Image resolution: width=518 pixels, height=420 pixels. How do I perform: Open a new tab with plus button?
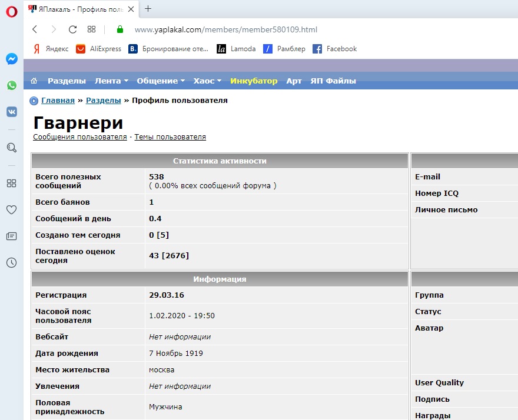[148, 9]
